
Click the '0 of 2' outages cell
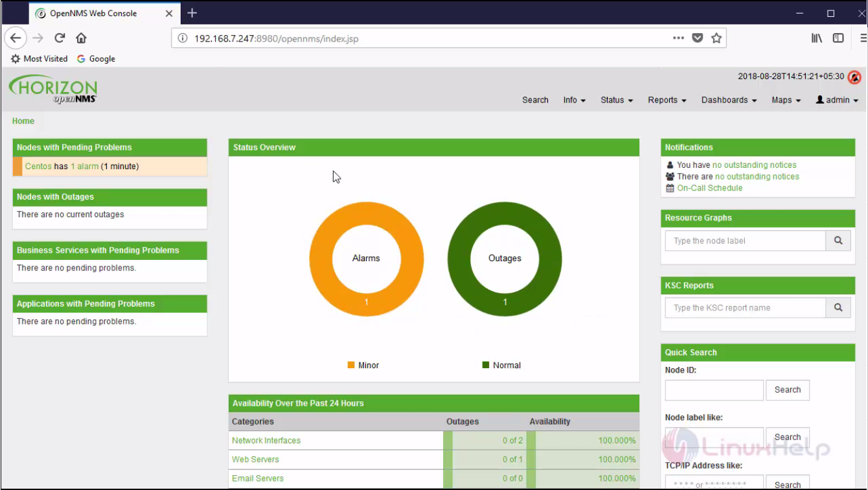coord(485,440)
